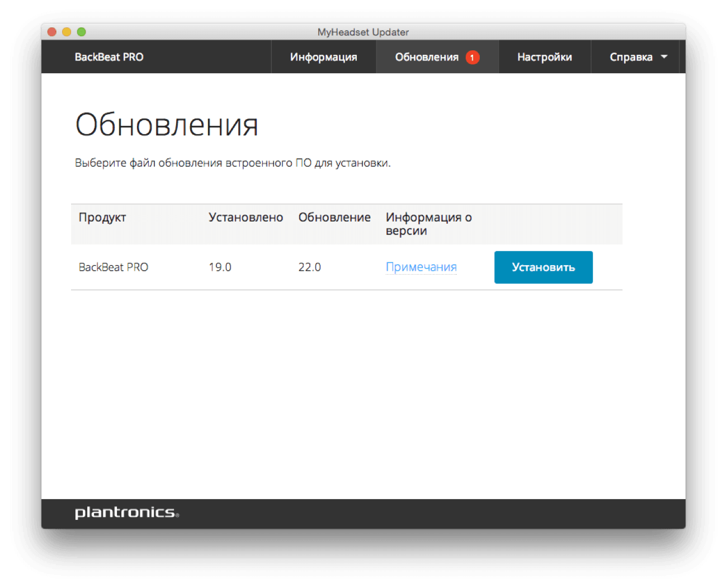
Task: Minimize the window with yellow traffic light
Action: tap(67, 32)
